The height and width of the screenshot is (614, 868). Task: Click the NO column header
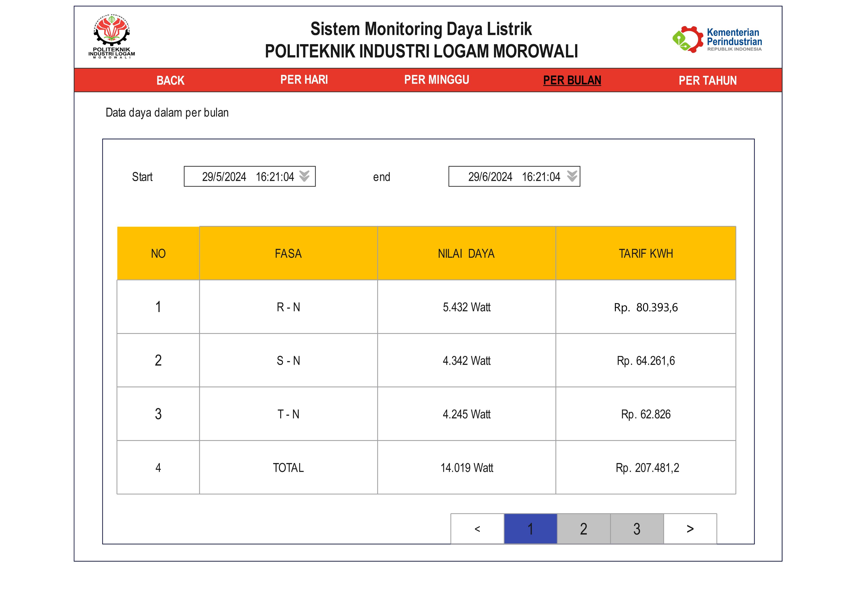[158, 254]
